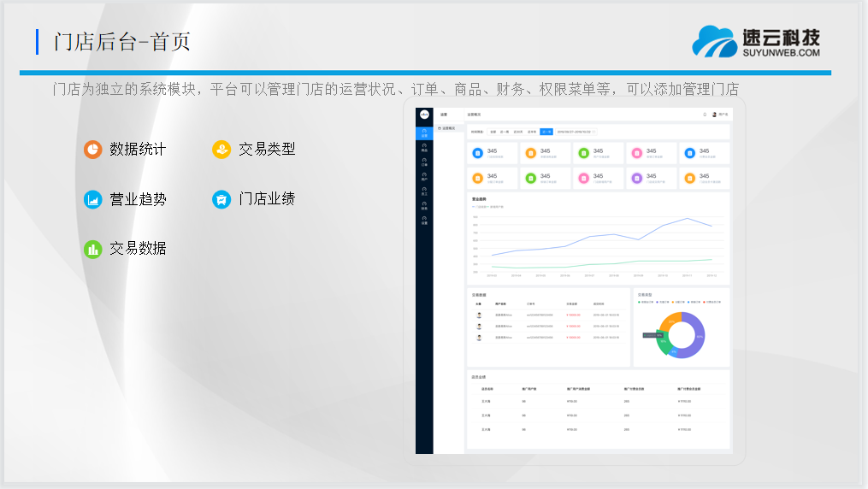Open 财务 in the dark sidebar
The height and width of the screenshot is (489, 868).
[424, 205]
